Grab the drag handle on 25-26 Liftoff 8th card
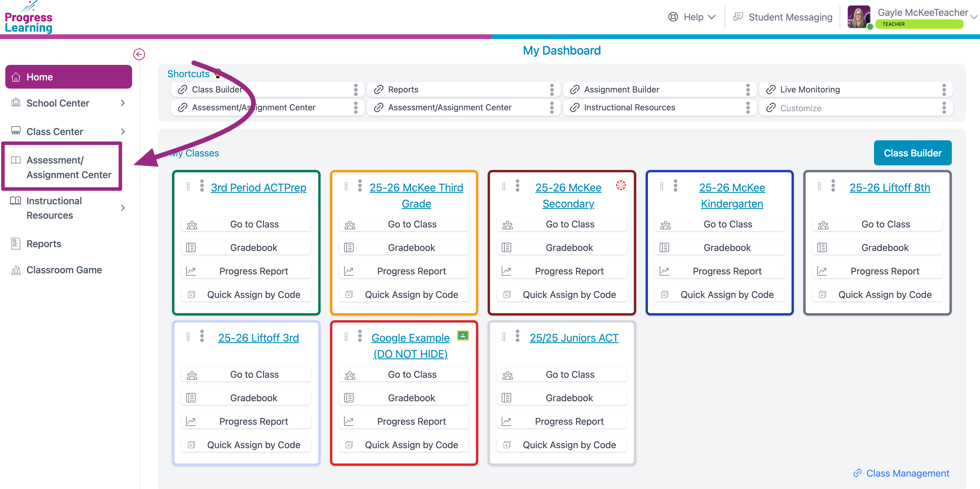The height and width of the screenshot is (489, 980). [x=819, y=186]
